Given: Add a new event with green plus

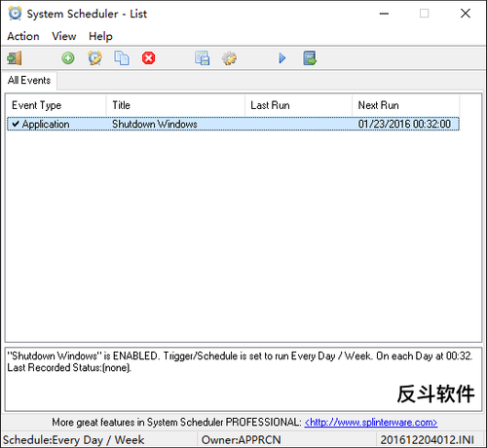Looking at the screenshot, I should point(68,58).
